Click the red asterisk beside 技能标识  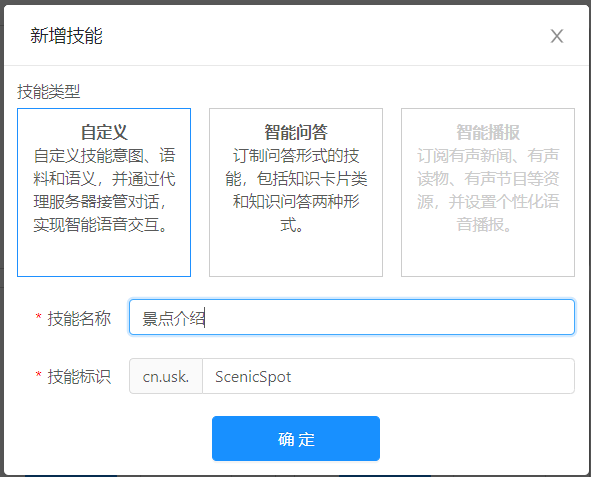tap(38, 375)
